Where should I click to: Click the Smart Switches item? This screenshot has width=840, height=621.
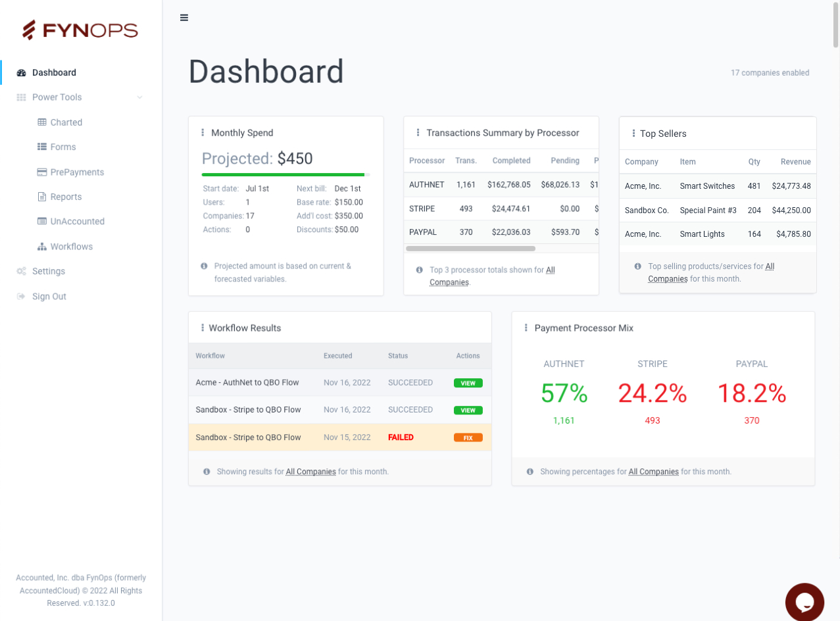pyautogui.click(x=707, y=186)
